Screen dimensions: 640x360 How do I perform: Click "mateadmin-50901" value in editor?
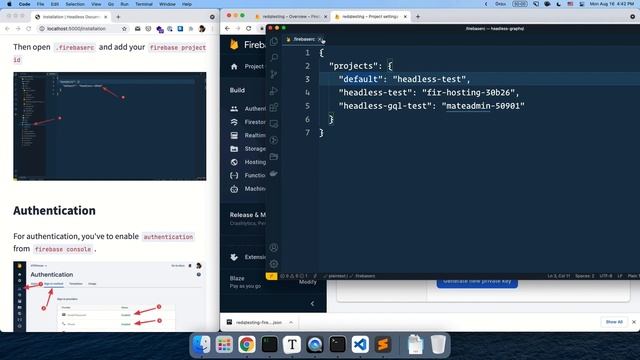483,106
